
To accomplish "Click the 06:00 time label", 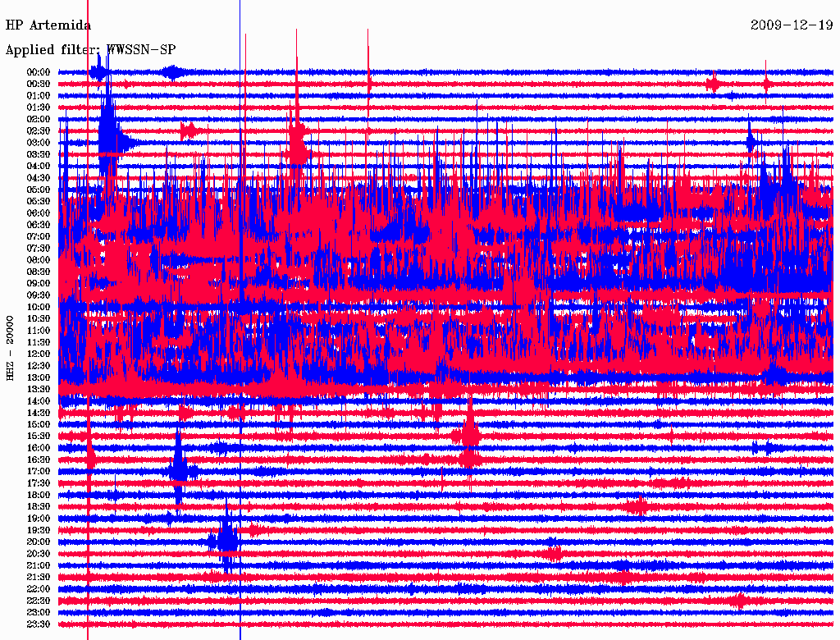I will click(x=39, y=213).
